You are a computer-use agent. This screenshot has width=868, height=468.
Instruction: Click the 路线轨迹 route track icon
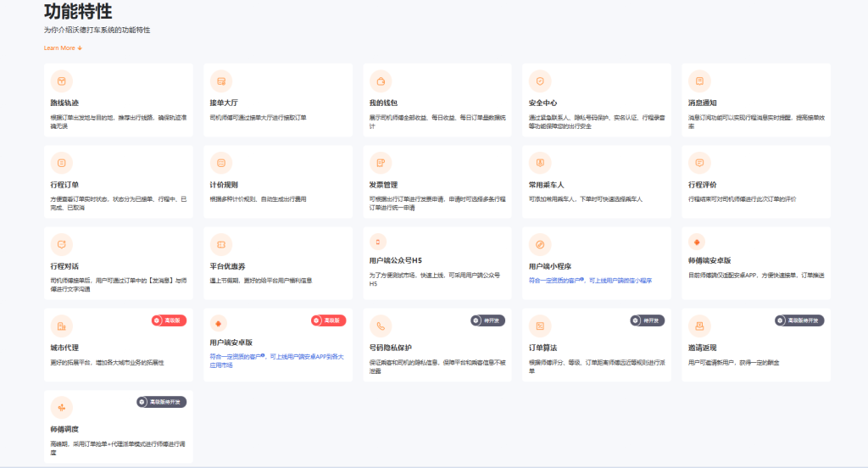coord(61,81)
